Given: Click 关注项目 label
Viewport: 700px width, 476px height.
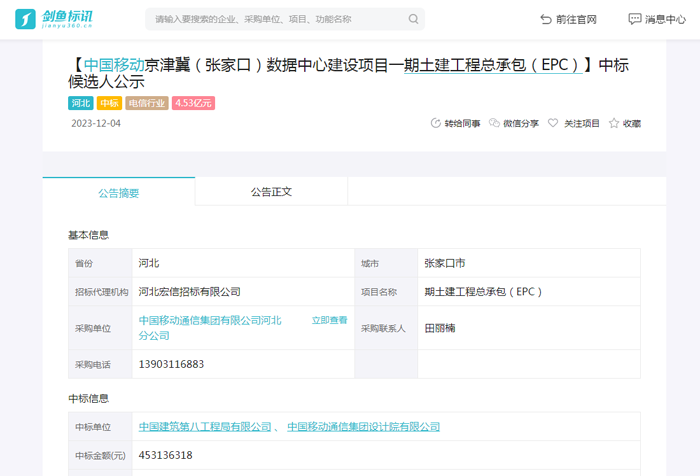Looking at the screenshot, I should tap(582, 123).
